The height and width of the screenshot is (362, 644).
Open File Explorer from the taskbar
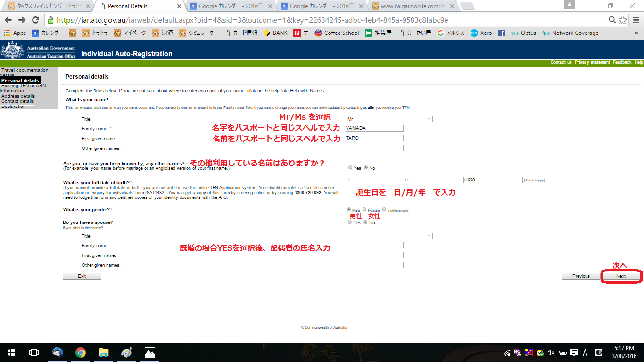click(x=104, y=353)
